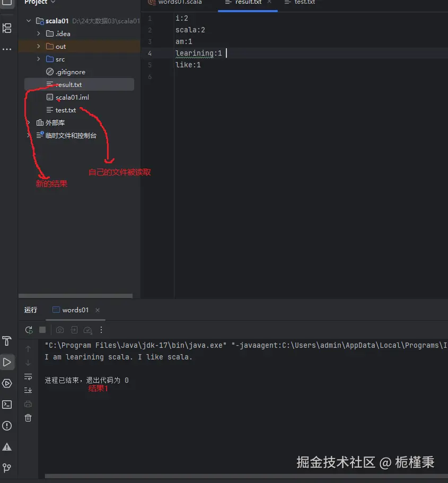The width and height of the screenshot is (448, 483).
Task: Open the Git version control icon
Action: pos(7,468)
